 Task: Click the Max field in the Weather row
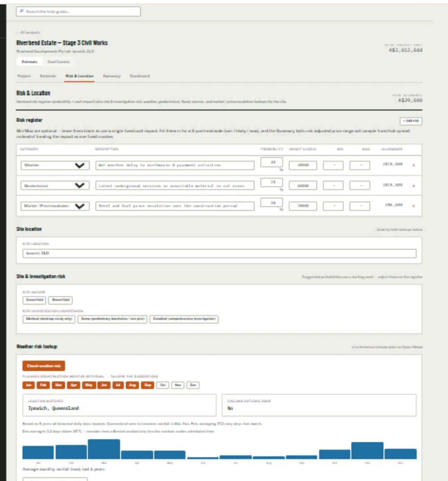tap(360, 165)
